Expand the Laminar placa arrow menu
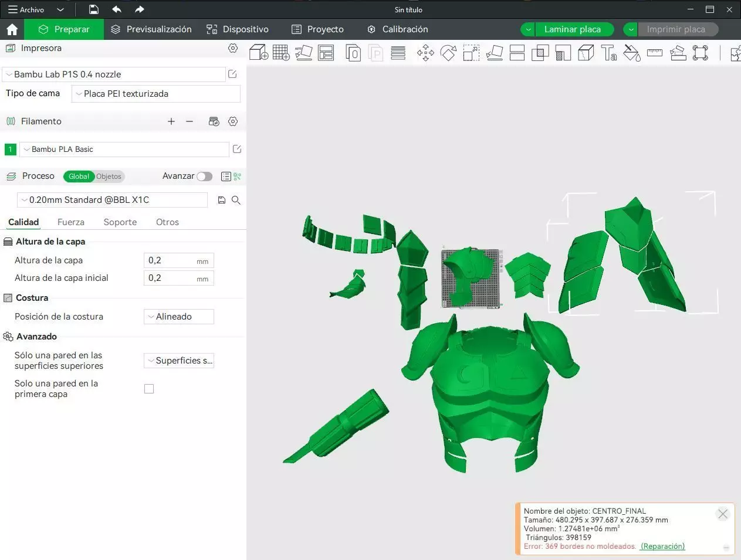The image size is (741, 560). 528,29
